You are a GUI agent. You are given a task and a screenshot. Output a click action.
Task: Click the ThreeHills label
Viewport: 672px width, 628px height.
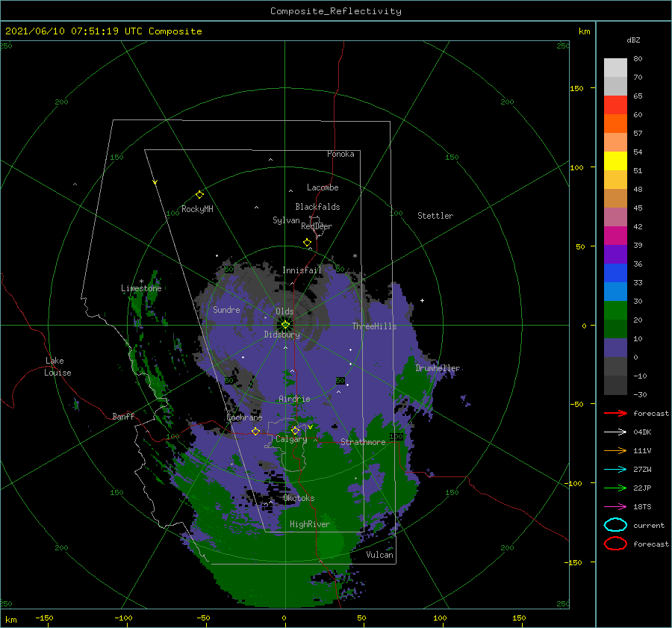[x=375, y=326]
